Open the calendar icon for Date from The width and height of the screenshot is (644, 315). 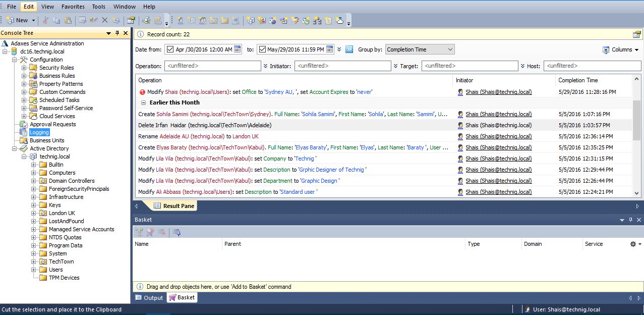pyautogui.click(x=238, y=49)
